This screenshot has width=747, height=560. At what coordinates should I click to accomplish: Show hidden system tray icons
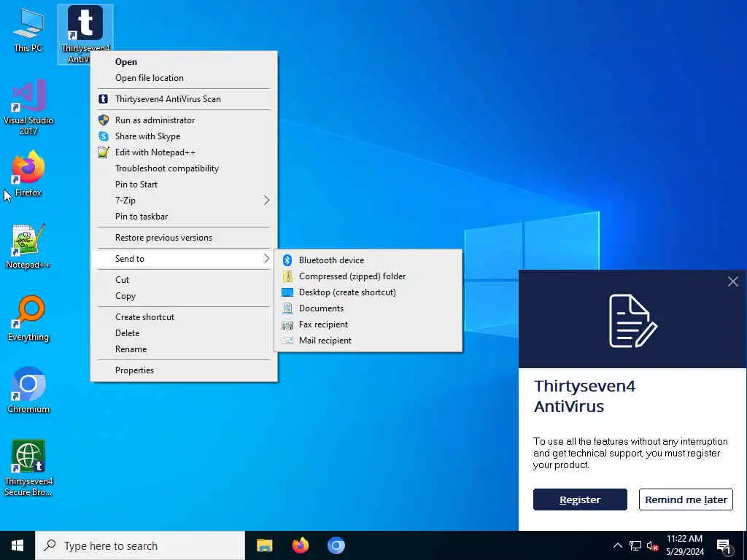point(617,545)
